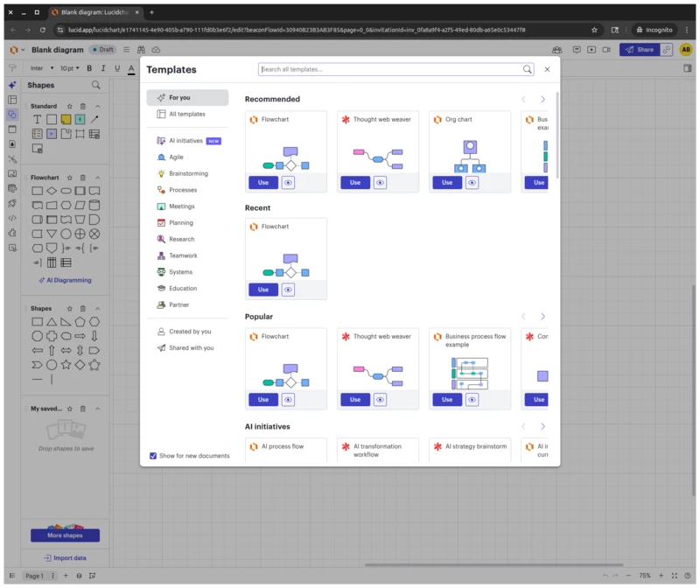The height and width of the screenshot is (588, 700).
Task: Open the Lucid logo dropdown menu
Action: coord(17,50)
